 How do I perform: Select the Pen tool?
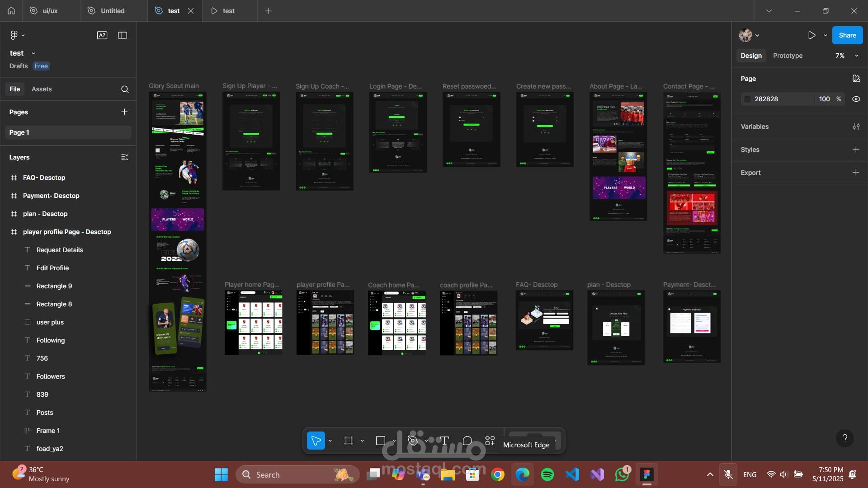tap(412, 441)
